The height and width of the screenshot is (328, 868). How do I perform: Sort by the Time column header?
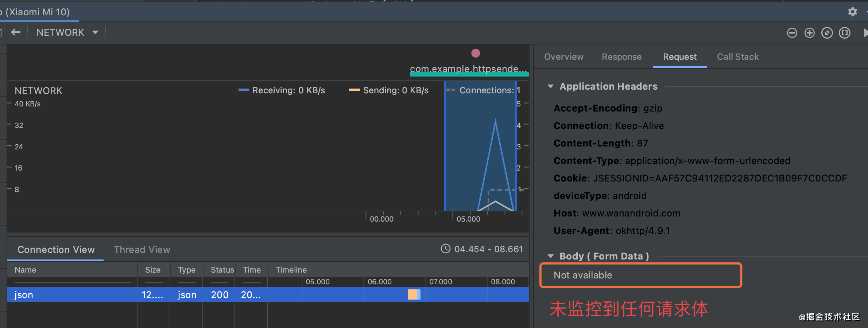pos(252,270)
